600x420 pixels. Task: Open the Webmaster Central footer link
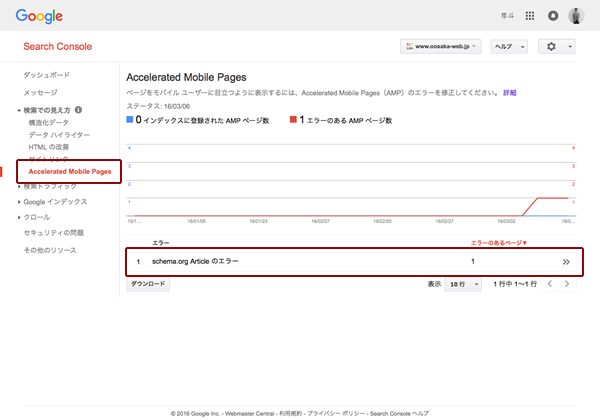249,413
